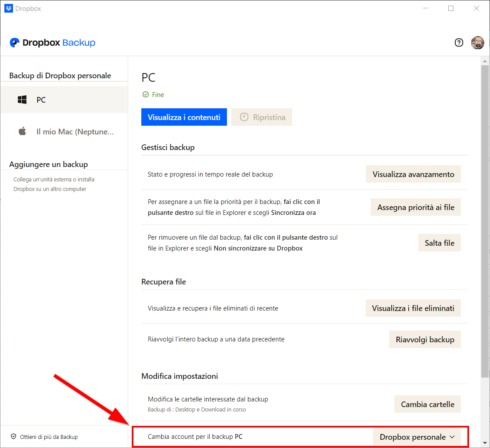Click the Dropbox title bar icon
This screenshot has height=448, width=490.
[x=8, y=8]
